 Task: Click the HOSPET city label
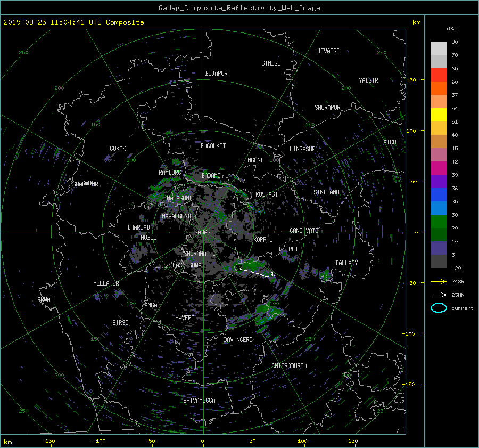[288, 249]
